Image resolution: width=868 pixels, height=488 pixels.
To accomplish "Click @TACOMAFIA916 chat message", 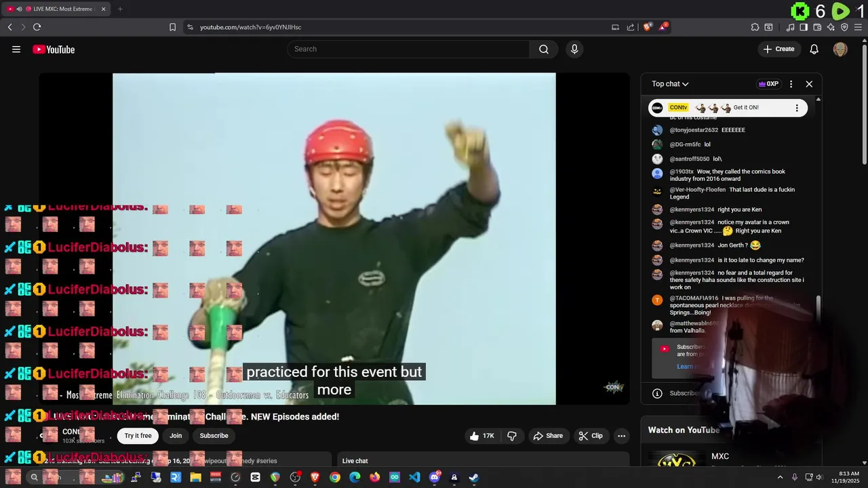I will tap(731, 305).
